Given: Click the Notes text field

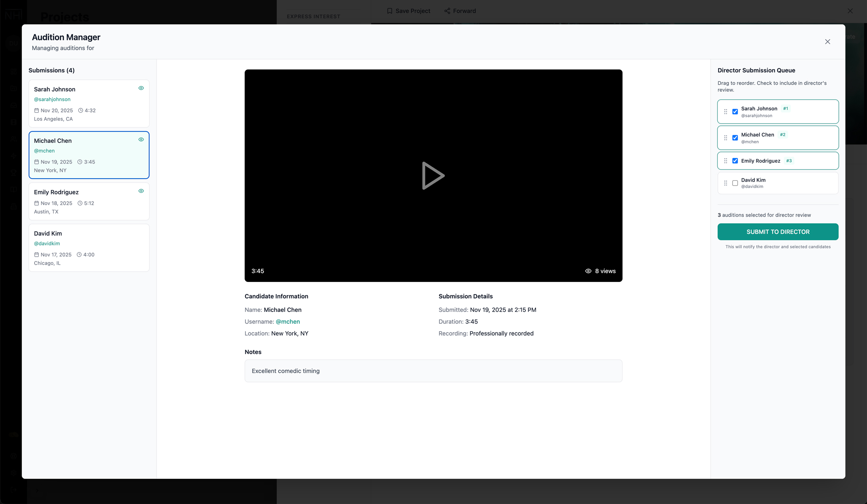Looking at the screenshot, I should pyautogui.click(x=433, y=371).
